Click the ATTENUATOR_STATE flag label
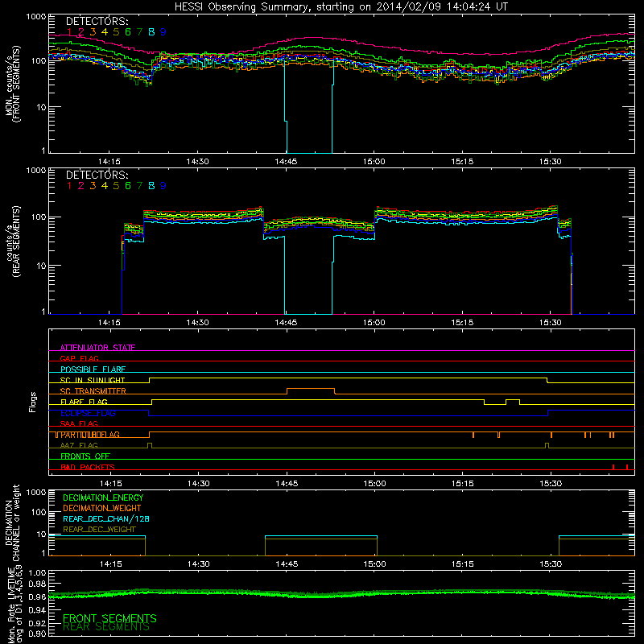This screenshot has height=644, width=644. [97, 348]
